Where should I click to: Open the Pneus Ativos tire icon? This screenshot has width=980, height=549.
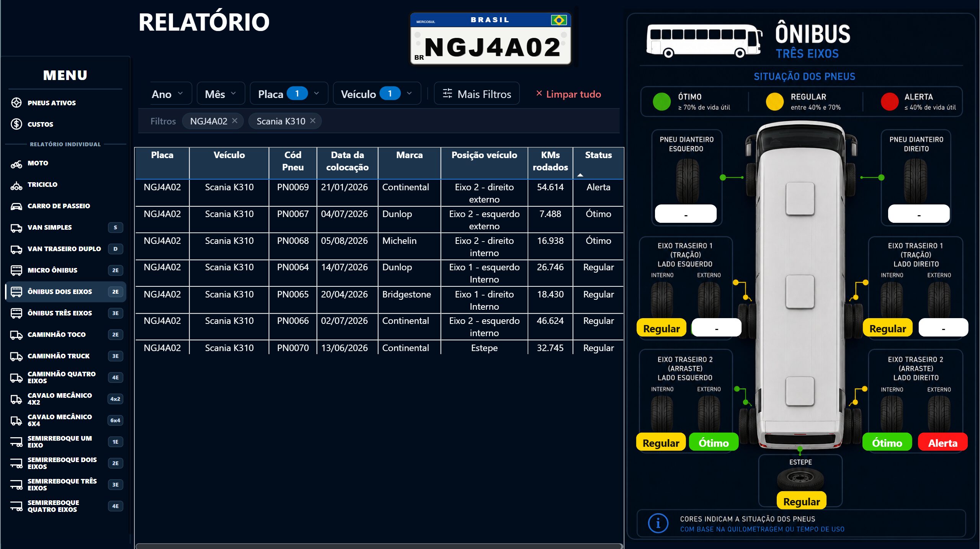[16, 103]
